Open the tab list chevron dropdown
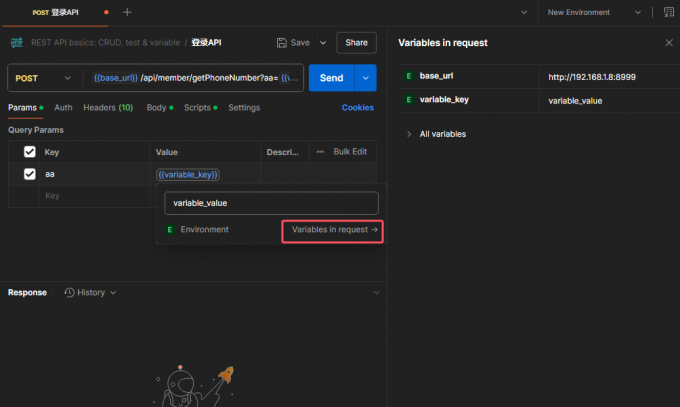The image size is (680, 407). (x=524, y=12)
